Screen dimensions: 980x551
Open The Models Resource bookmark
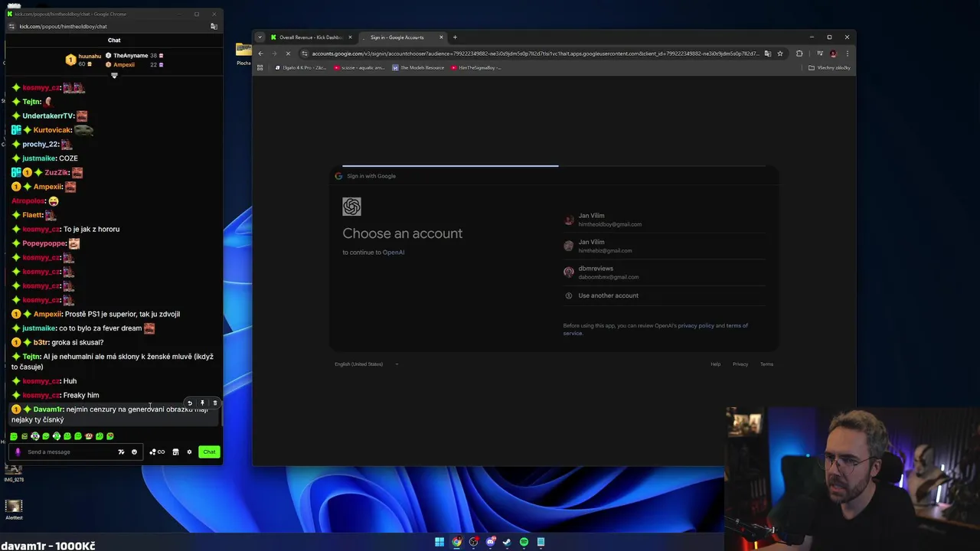[418, 68]
